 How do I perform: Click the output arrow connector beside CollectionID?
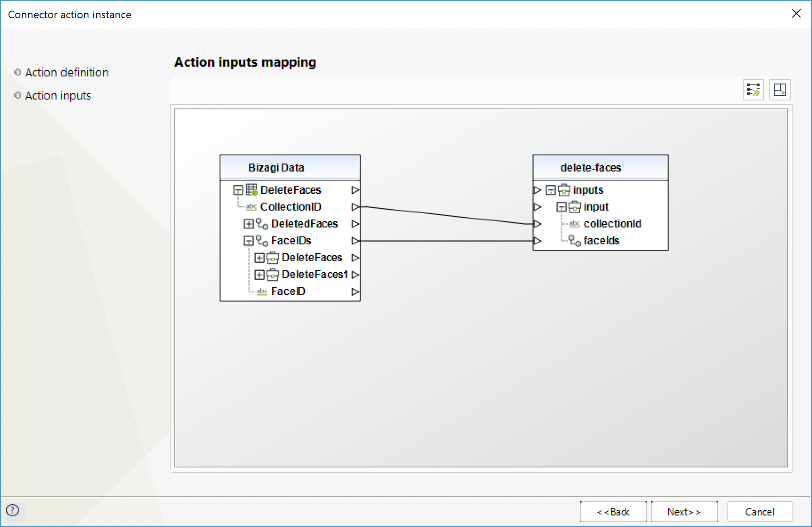(355, 207)
